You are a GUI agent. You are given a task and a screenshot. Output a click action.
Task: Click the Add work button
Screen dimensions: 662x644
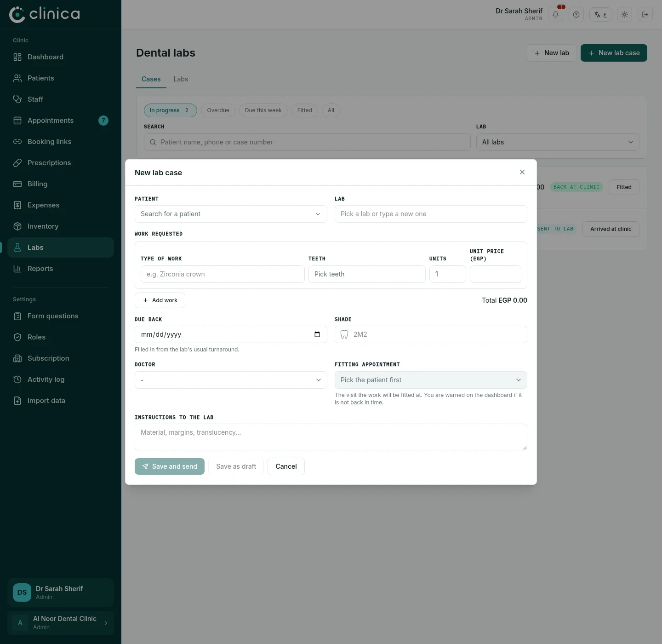[160, 300]
